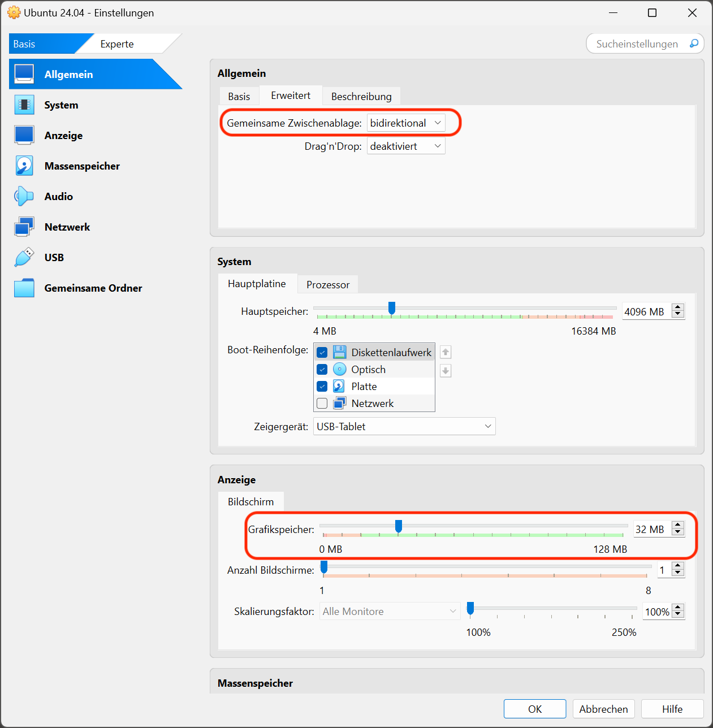Click Anzahl Bildschirme value field
Image resolution: width=713 pixels, height=728 pixels.
[664, 570]
